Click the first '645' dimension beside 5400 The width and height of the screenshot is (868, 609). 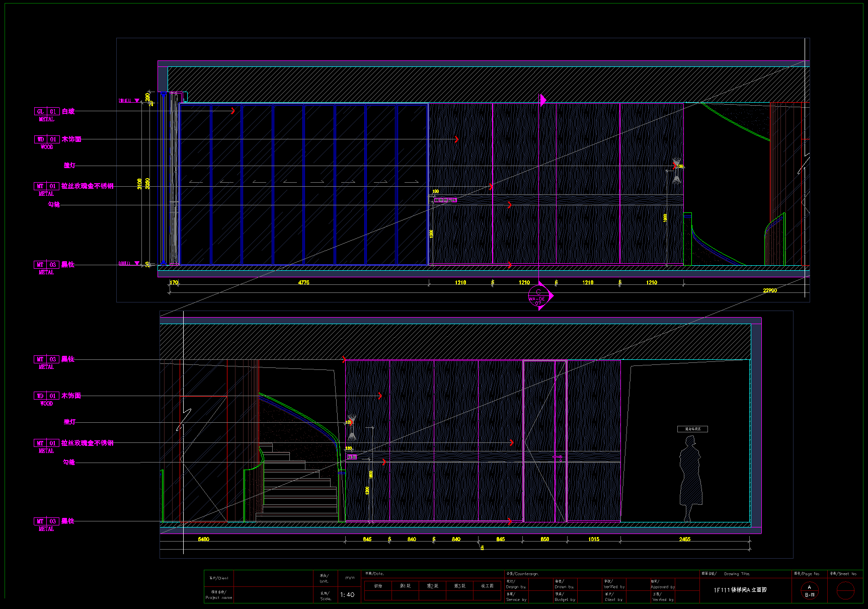pyautogui.click(x=367, y=539)
